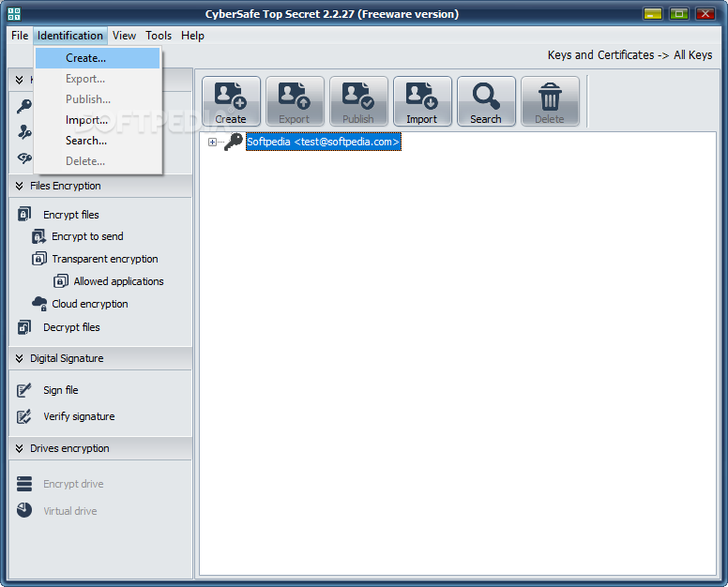Image resolution: width=728 pixels, height=587 pixels.
Task: Minimize the CyberSafe window
Action: pos(652,14)
